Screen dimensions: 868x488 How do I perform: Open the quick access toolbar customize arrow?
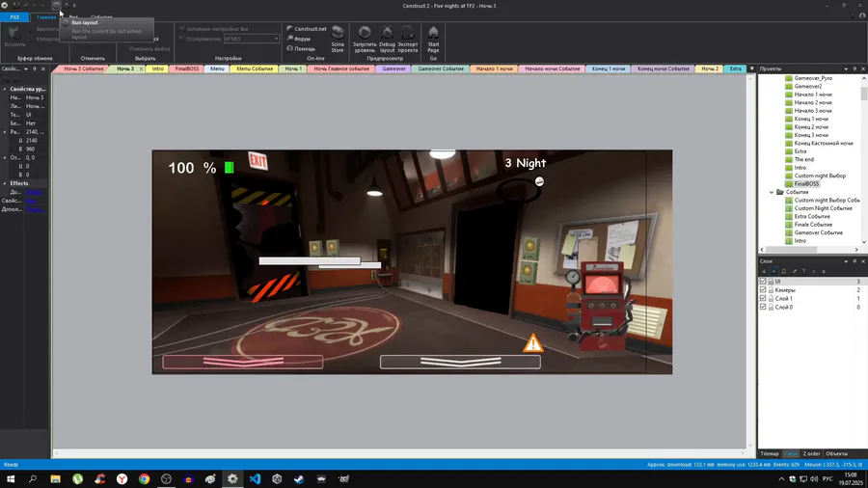tap(74, 6)
